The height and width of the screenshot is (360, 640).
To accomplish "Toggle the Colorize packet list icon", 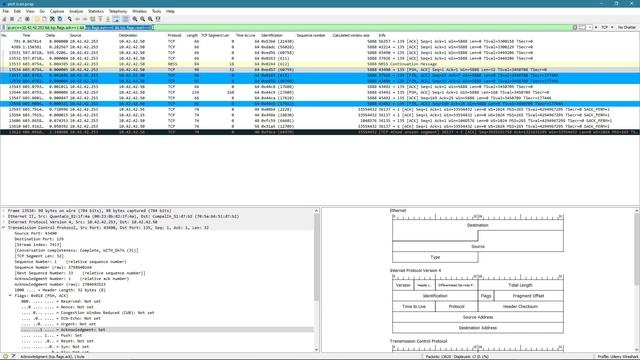I will [126, 19].
